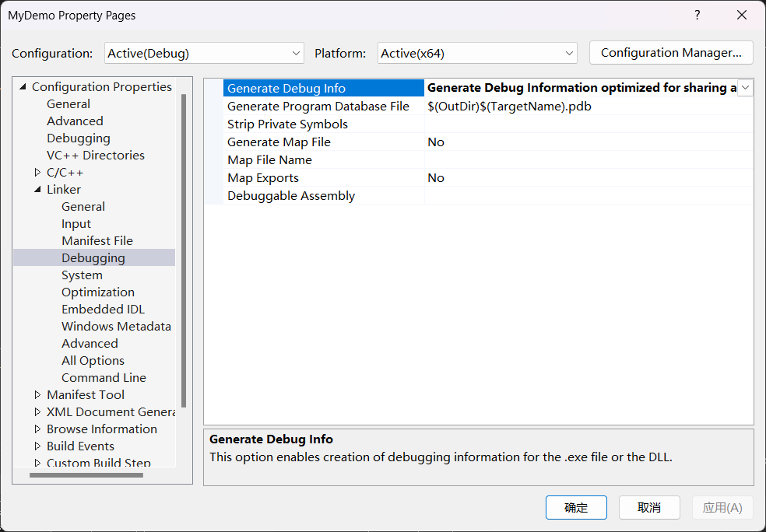Select Input under Linker
This screenshot has height=532, width=766.
[76, 223]
